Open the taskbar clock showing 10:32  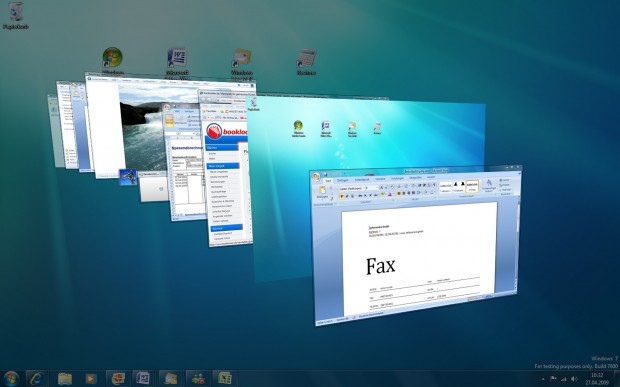pyautogui.click(x=597, y=379)
